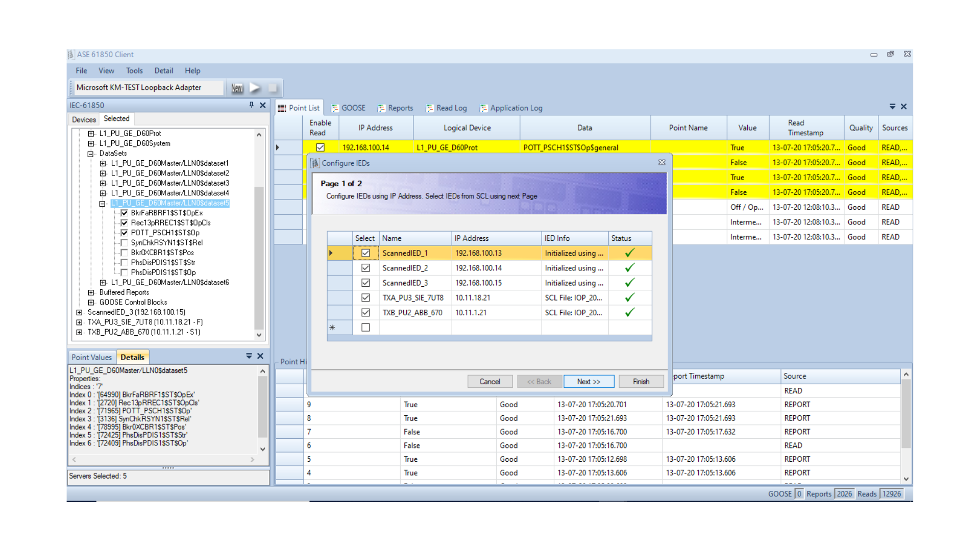
Task: Uncheck the Select box for ScannedIED_3
Action: (x=365, y=283)
